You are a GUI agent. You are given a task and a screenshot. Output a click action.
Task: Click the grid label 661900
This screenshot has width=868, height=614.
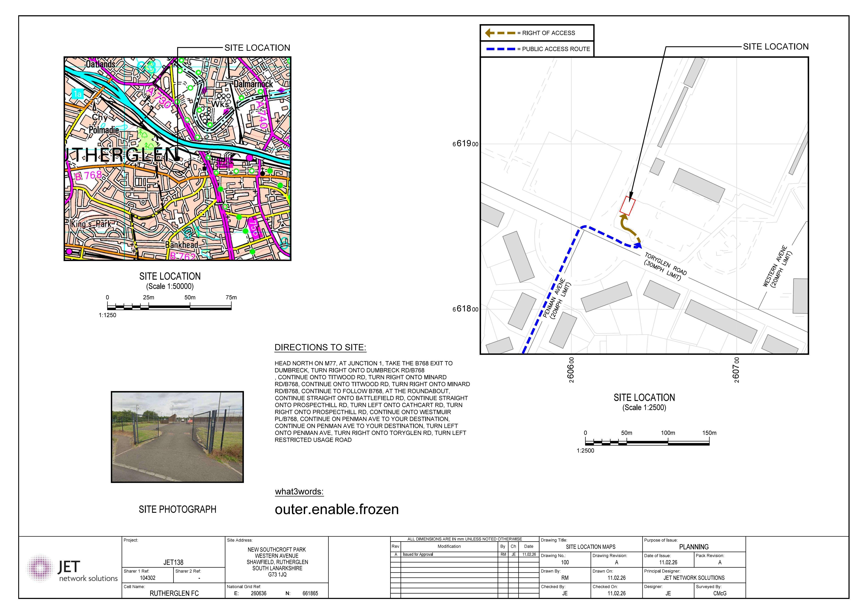pos(465,144)
